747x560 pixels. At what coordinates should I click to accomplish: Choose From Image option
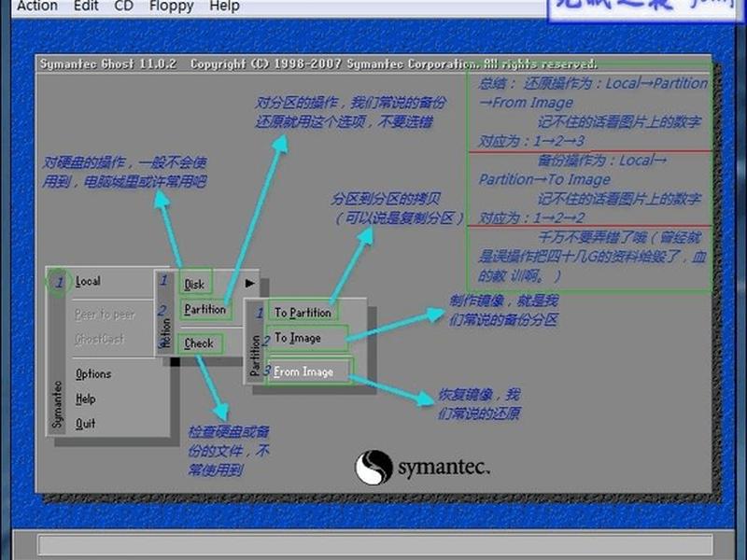(309, 371)
